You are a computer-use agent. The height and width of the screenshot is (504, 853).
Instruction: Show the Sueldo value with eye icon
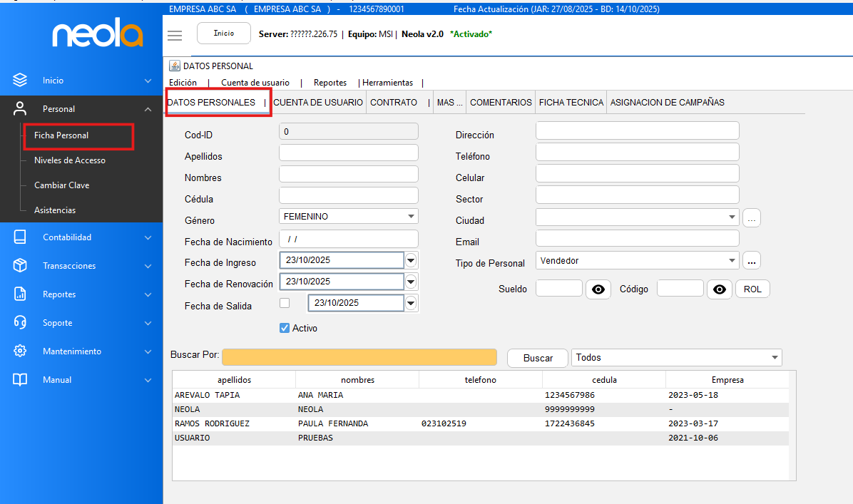598,289
